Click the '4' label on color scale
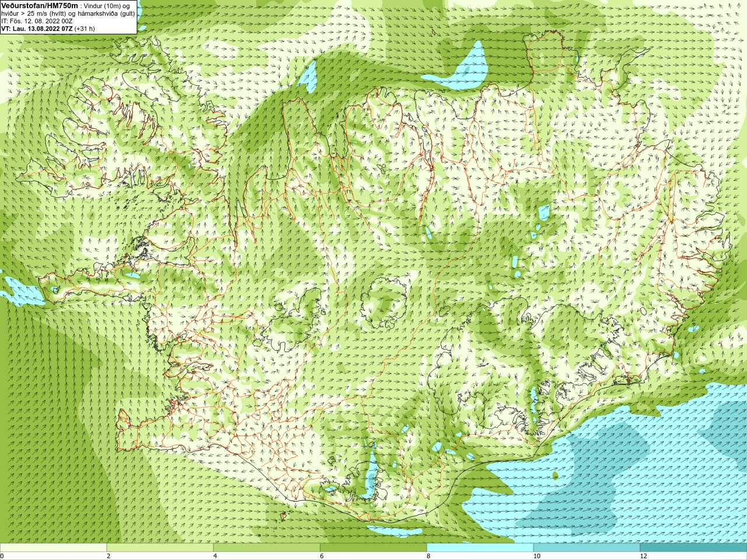The image size is (747, 560). click(x=215, y=556)
